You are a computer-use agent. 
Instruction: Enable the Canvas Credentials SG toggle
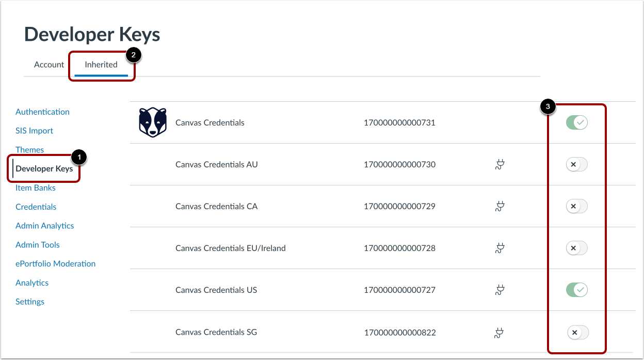click(577, 332)
